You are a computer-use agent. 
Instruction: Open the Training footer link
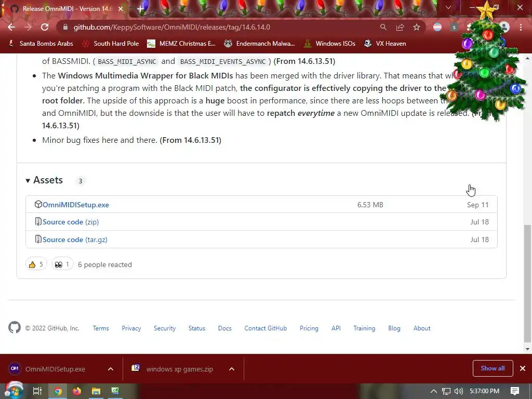pos(364,328)
